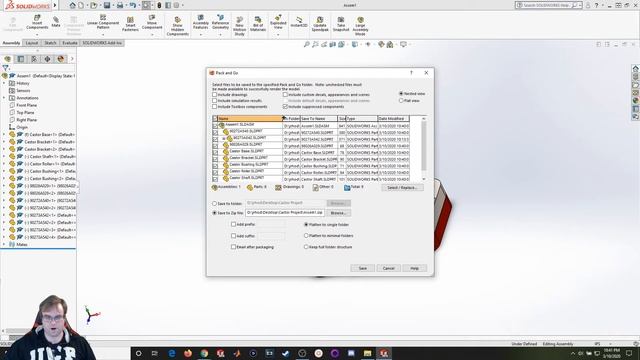
Task: Start a New Motion Study
Action: pyautogui.click(x=240, y=26)
